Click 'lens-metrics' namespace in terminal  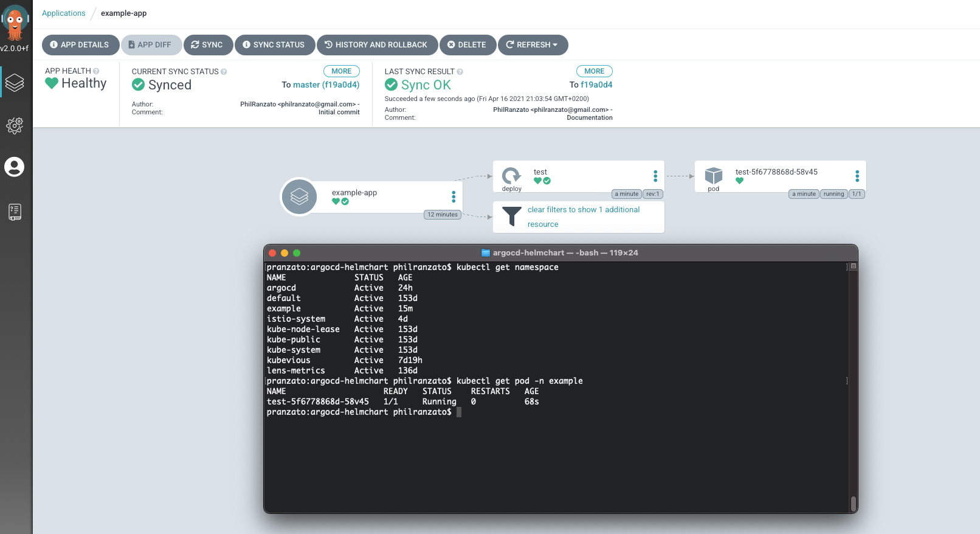(x=296, y=371)
